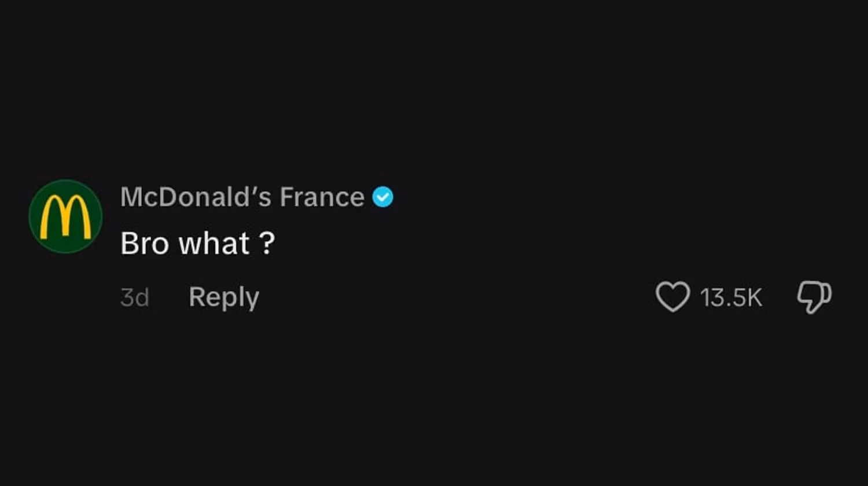The height and width of the screenshot is (486, 868).
Task: Click the checkmark next to "France"
Action: tap(382, 197)
